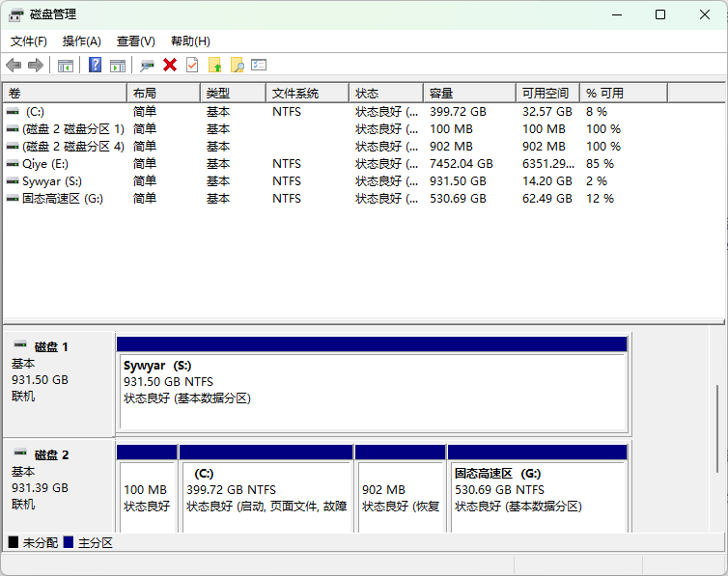This screenshot has height=576, width=728.
Task: Maximize the 磁盘管理 window
Action: point(660,14)
